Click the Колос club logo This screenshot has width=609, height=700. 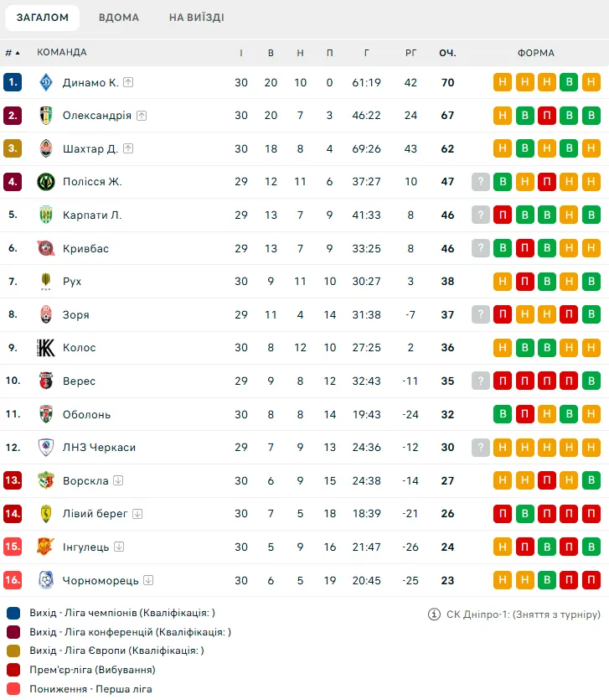(46, 348)
